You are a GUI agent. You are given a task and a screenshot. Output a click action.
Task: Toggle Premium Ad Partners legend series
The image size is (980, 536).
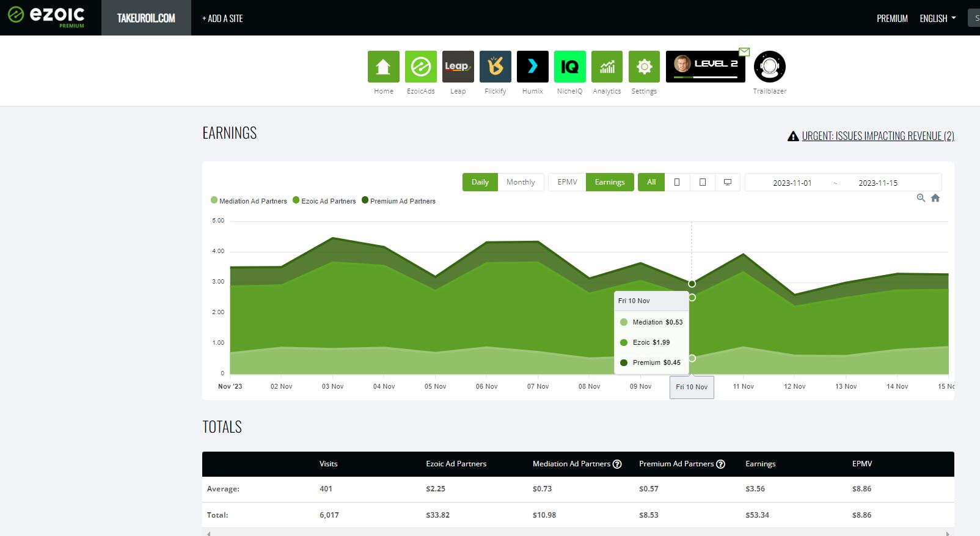pos(398,200)
